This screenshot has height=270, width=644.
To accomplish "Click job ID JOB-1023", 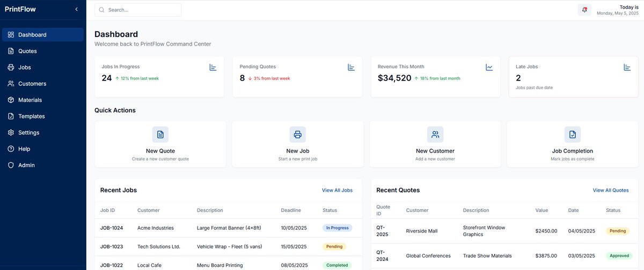I will click(112, 246).
